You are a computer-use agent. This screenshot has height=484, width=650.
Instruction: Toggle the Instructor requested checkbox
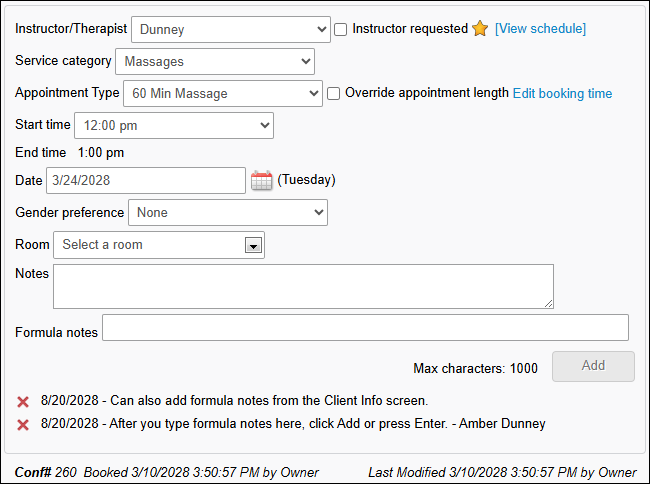pyautogui.click(x=340, y=29)
